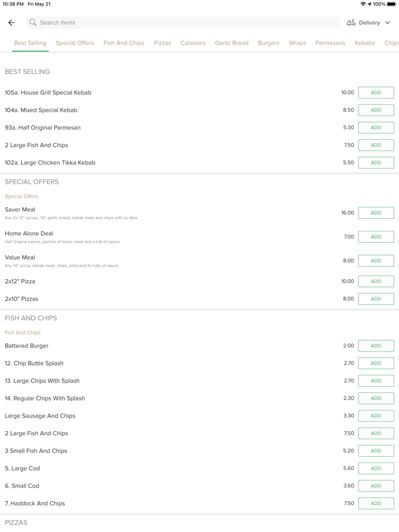Select the 5. Large Cod item
The image size is (399, 532).
(x=22, y=468)
